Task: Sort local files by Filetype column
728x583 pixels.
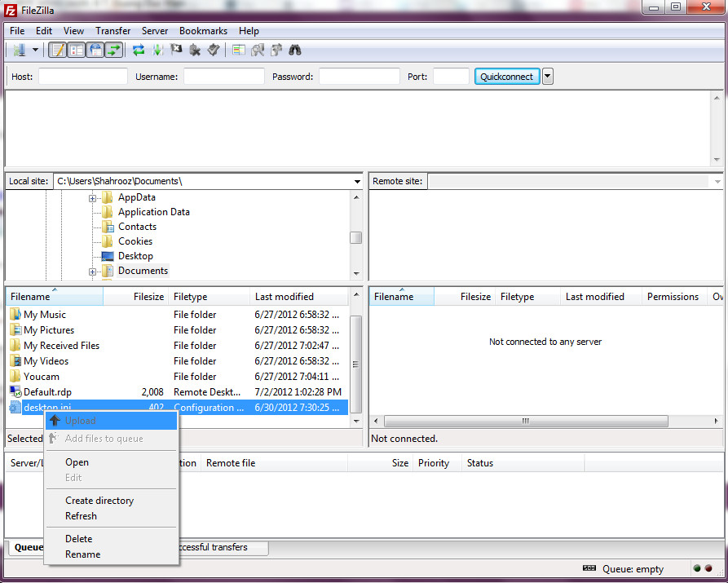Action: [209, 296]
